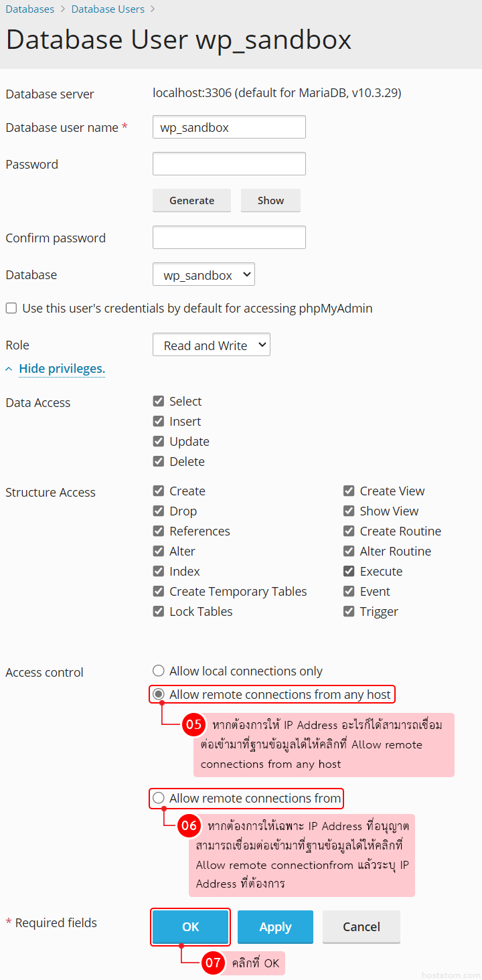Open the Database Users breadcrumb link
This screenshot has height=980, width=482.
[108, 9]
